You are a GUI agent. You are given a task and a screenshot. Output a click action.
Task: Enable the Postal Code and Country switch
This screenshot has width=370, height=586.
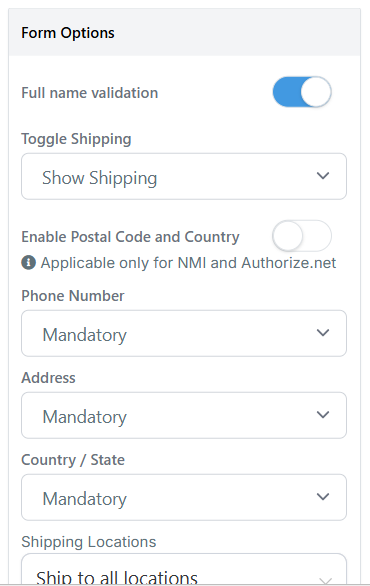click(302, 236)
